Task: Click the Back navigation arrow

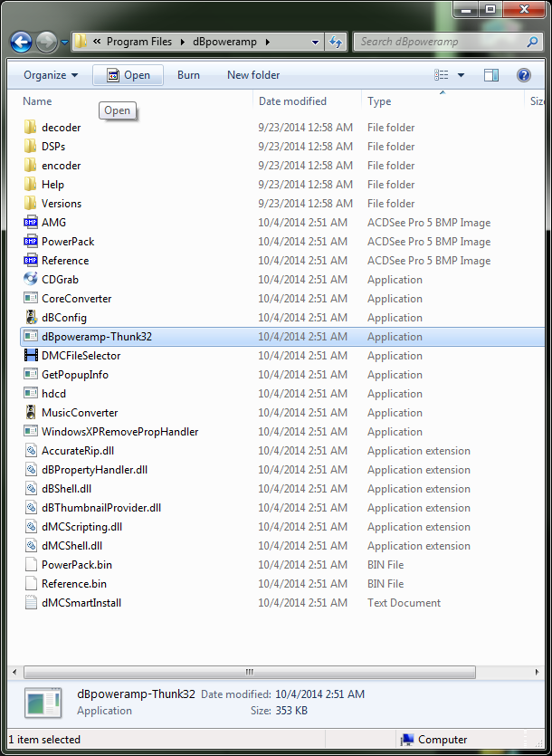Action: coord(21,42)
